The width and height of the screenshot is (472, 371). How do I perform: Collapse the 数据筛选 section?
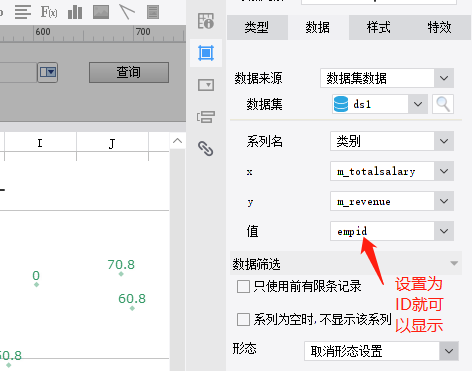coord(454,263)
